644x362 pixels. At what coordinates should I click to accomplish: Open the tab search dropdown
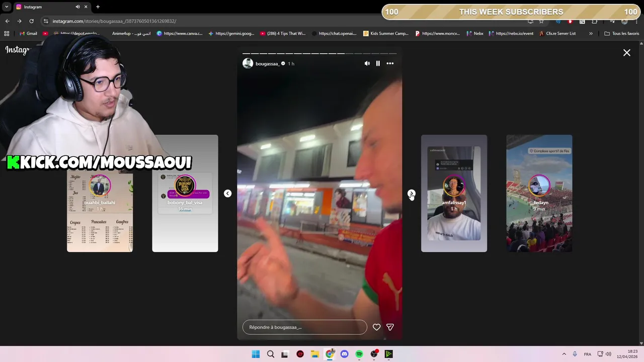click(x=7, y=7)
